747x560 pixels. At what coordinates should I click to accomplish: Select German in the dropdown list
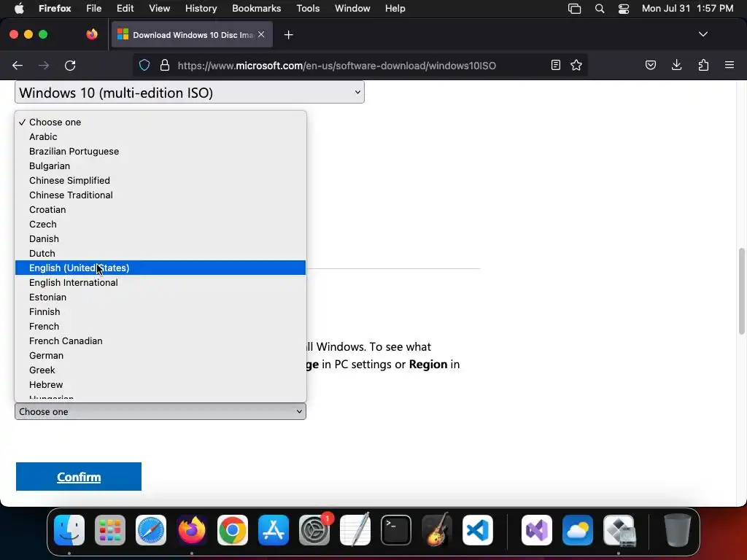(x=160, y=355)
